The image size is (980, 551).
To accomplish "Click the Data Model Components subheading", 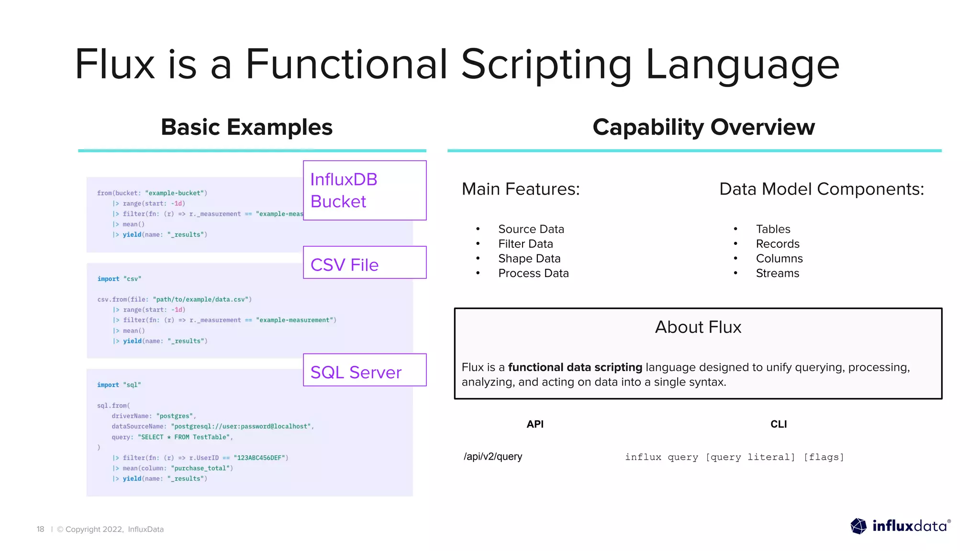I will click(x=821, y=189).
